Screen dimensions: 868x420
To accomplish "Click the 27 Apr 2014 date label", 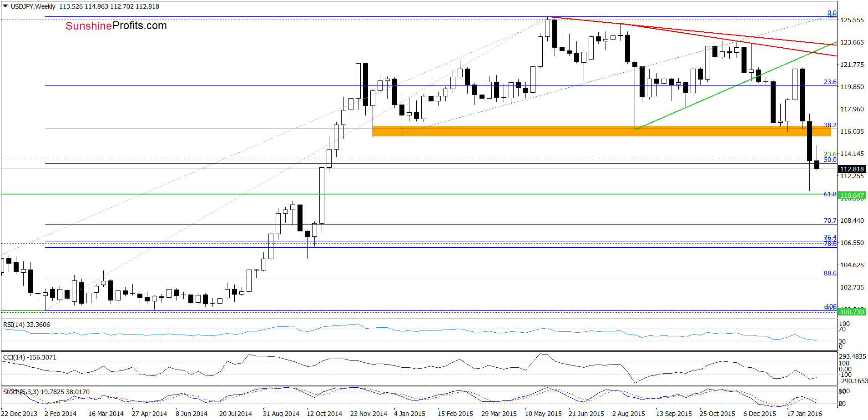I will [x=149, y=414].
